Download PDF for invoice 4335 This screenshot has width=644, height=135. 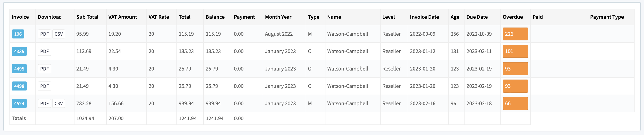[44, 51]
